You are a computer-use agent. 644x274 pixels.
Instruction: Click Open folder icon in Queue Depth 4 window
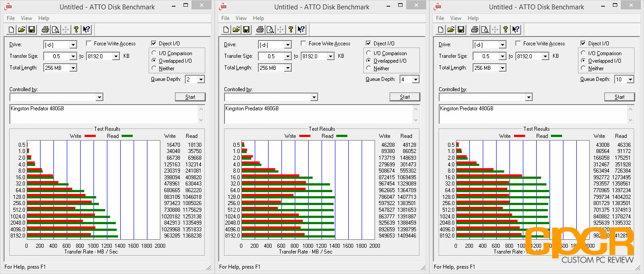coord(236,29)
